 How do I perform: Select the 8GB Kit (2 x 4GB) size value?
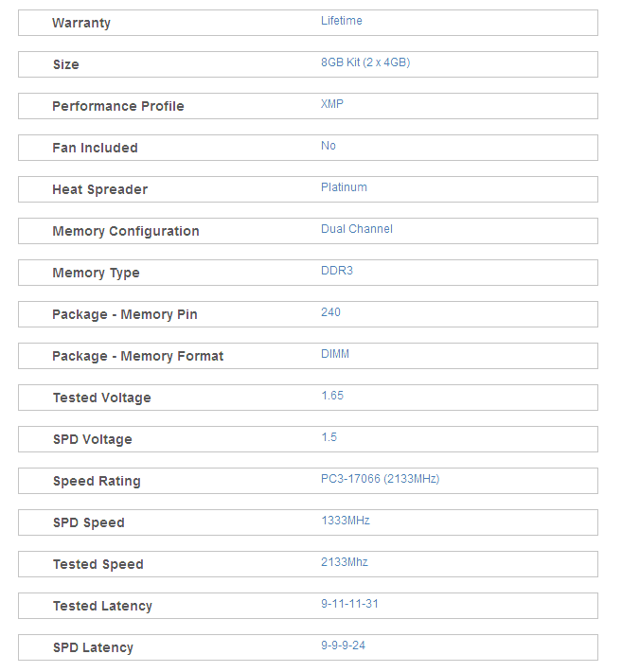365,62
